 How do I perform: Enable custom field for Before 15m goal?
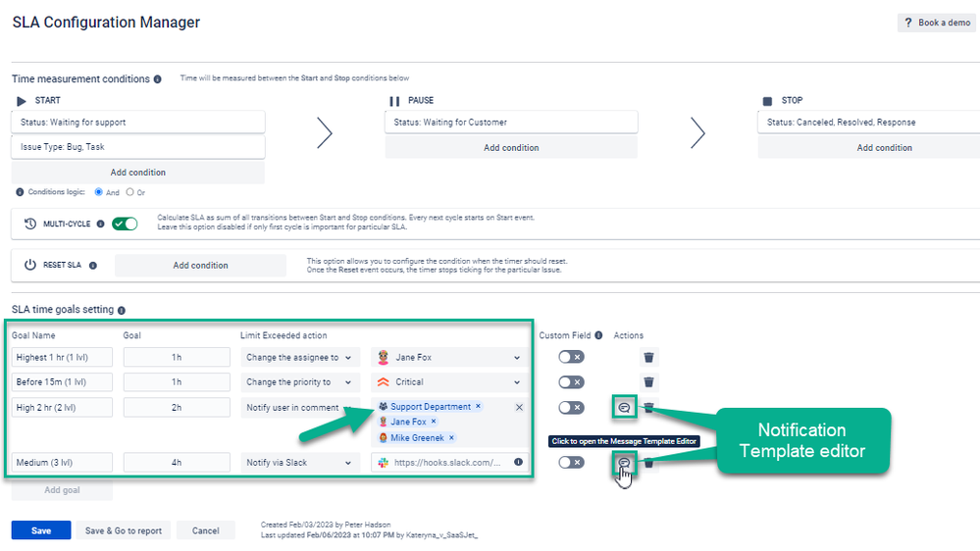click(571, 382)
